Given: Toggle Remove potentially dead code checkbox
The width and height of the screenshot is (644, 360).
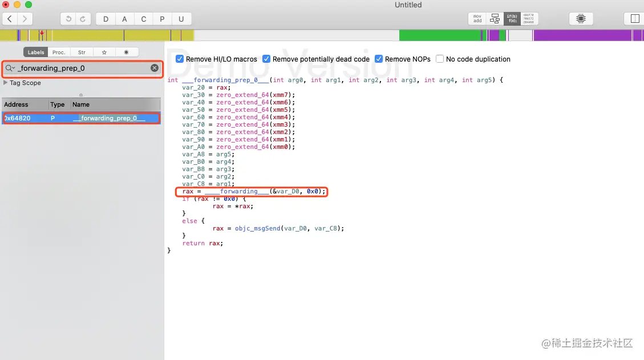Looking at the screenshot, I should (266, 59).
